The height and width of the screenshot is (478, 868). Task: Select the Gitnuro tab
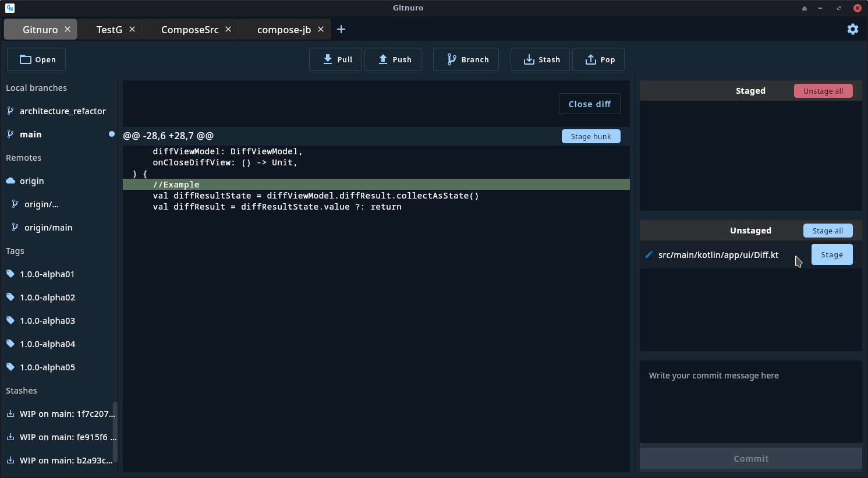pos(40,30)
